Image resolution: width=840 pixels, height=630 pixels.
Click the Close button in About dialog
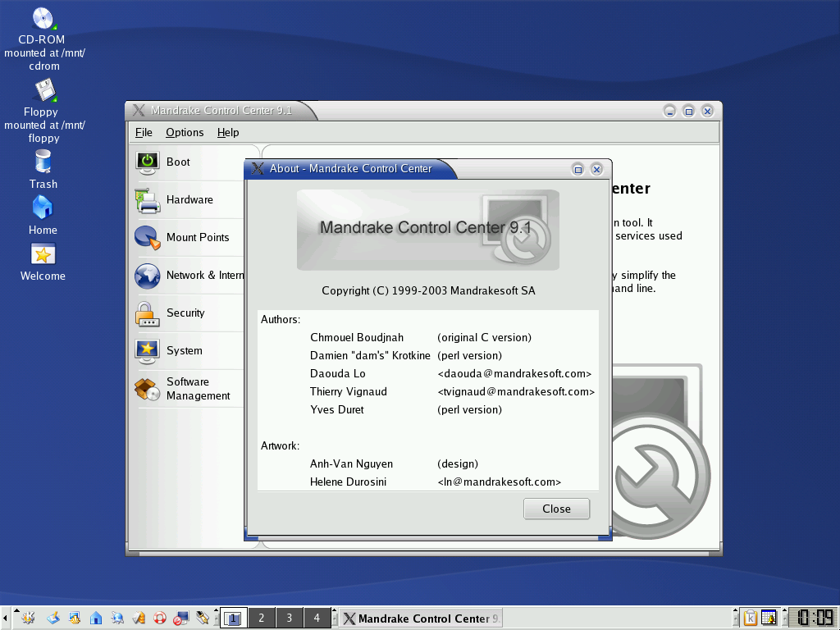click(x=557, y=509)
